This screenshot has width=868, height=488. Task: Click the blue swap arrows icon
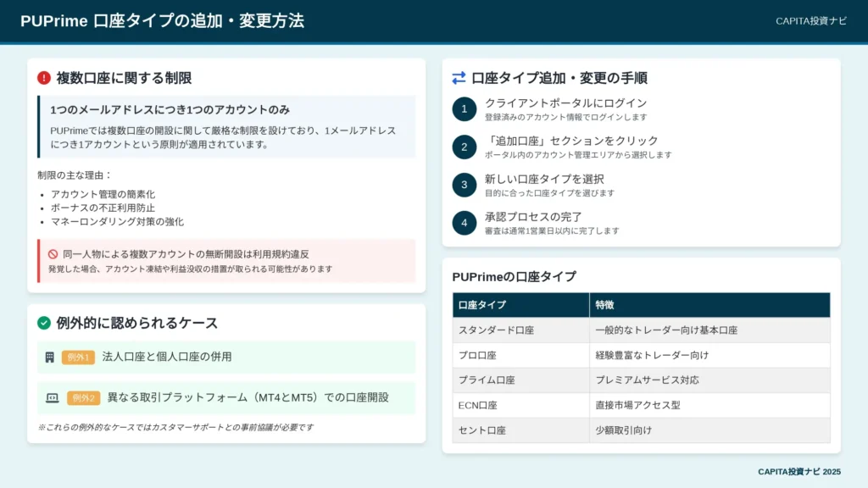click(459, 78)
